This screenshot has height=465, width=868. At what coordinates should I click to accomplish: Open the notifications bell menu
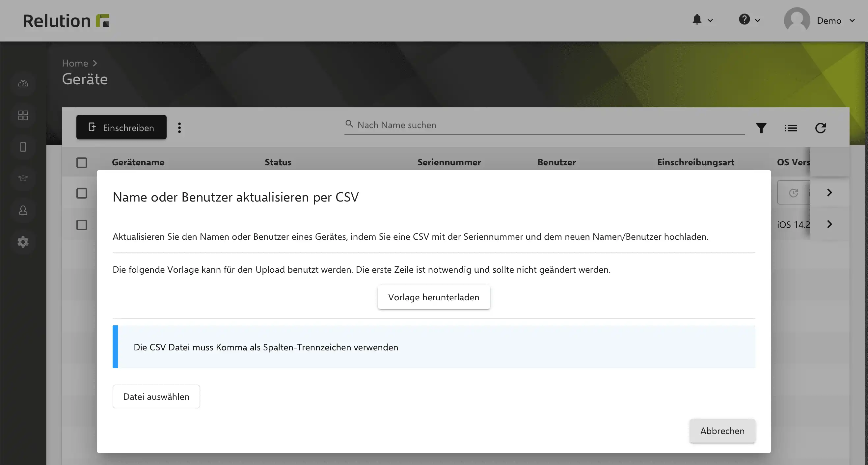tap(697, 19)
